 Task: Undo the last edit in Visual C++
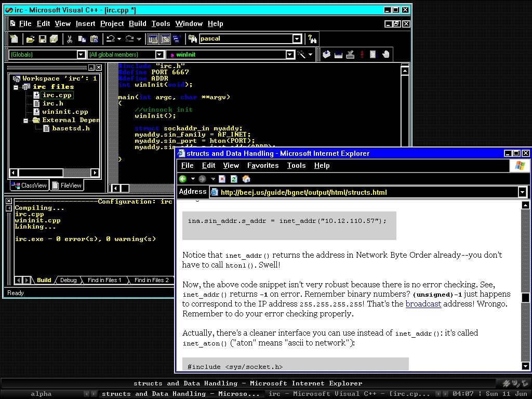110,39
